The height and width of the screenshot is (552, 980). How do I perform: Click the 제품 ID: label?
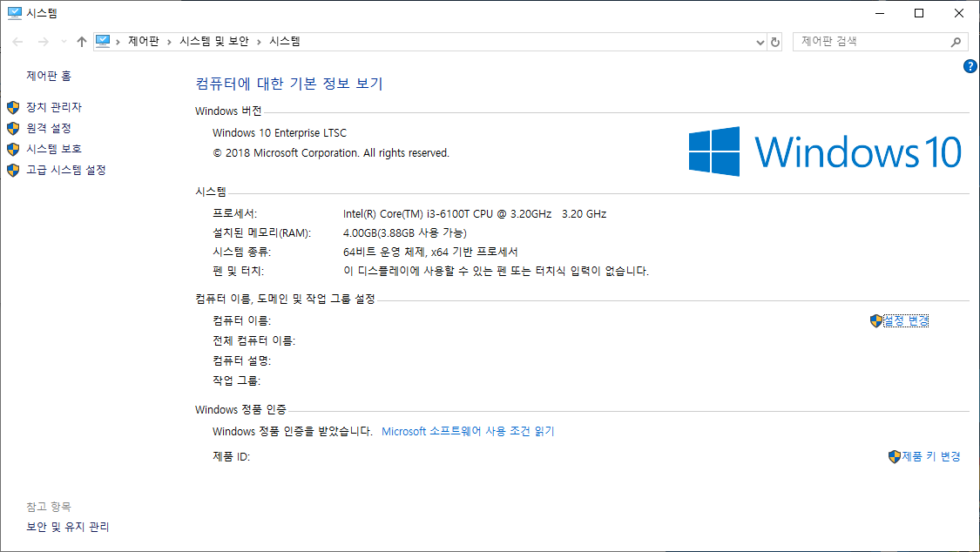click(x=231, y=457)
